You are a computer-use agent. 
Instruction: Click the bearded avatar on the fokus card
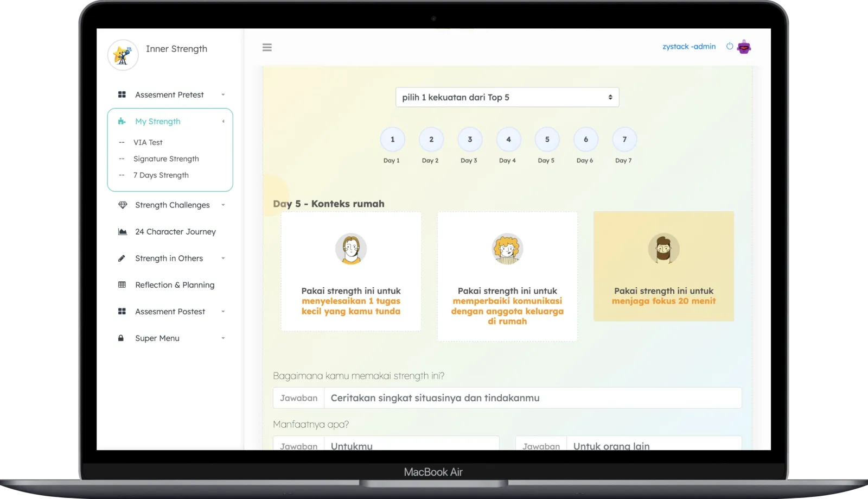663,249
